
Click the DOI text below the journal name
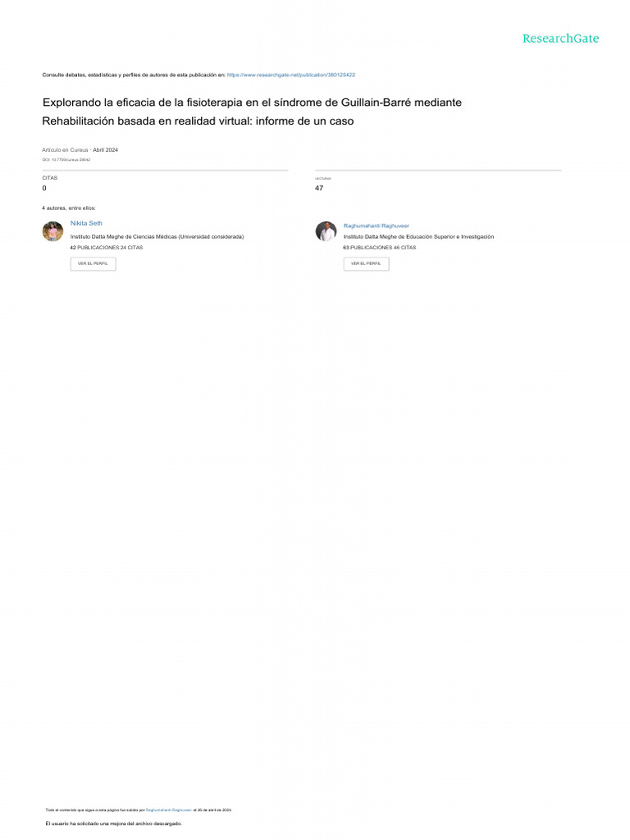(66, 160)
